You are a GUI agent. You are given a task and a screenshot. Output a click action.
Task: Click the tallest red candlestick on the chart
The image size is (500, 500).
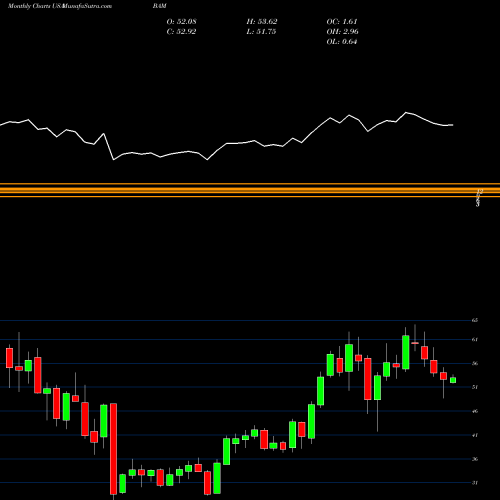click(113, 449)
